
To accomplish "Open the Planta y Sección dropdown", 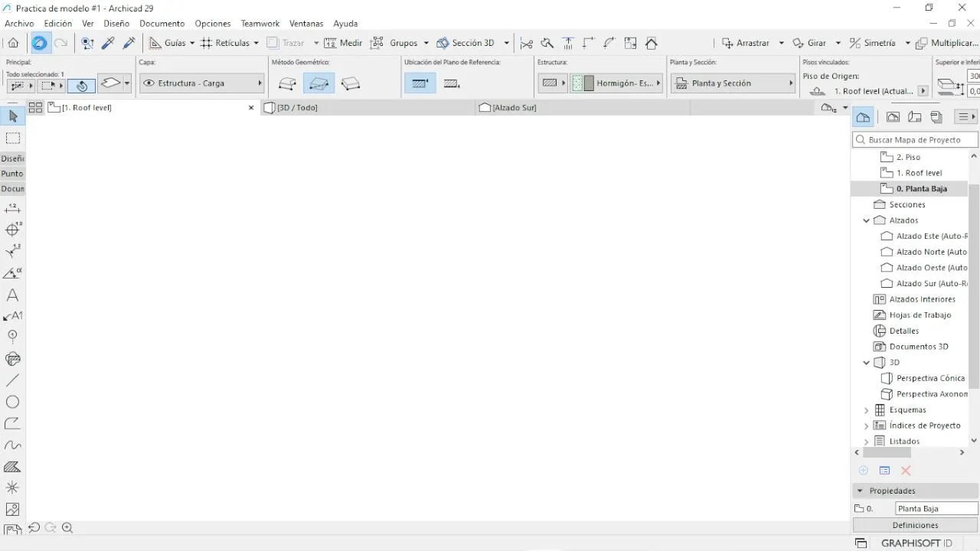I will (x=733, y=83).
